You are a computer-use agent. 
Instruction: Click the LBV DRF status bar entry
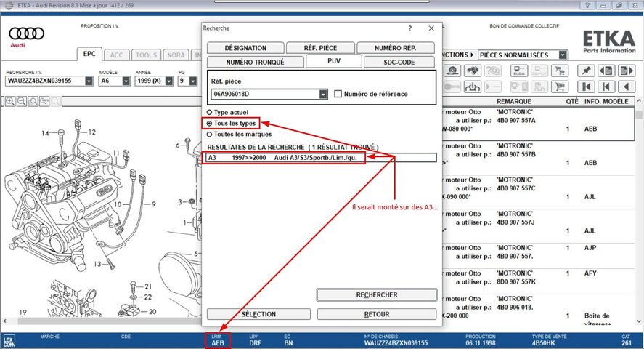(255, 340)
